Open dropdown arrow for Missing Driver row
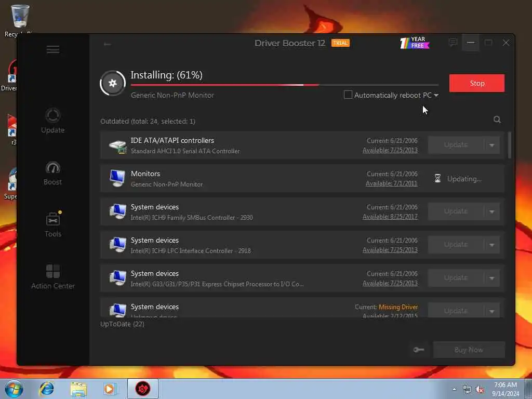The height and width of the screenshot is (399, 532). pyautogui.click(x=491, y=311)
